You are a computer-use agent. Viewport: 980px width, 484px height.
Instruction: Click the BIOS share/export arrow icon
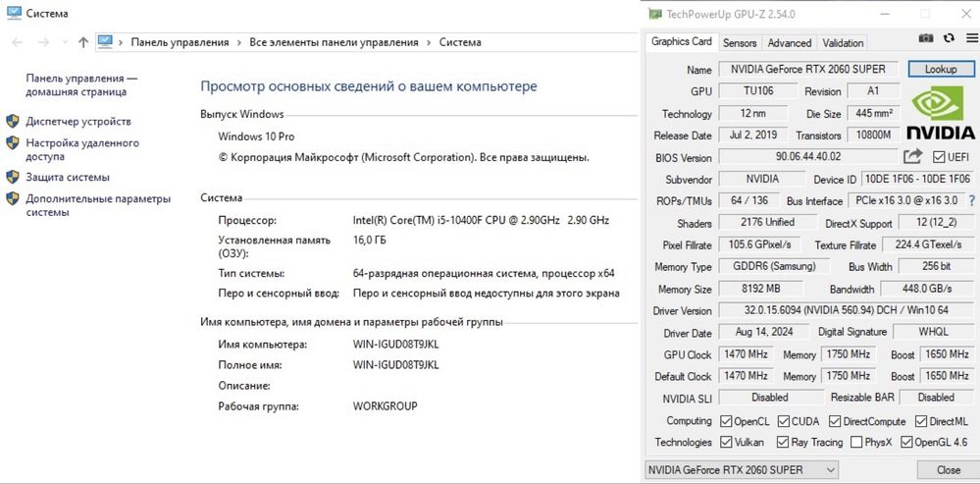pos(912,156)
